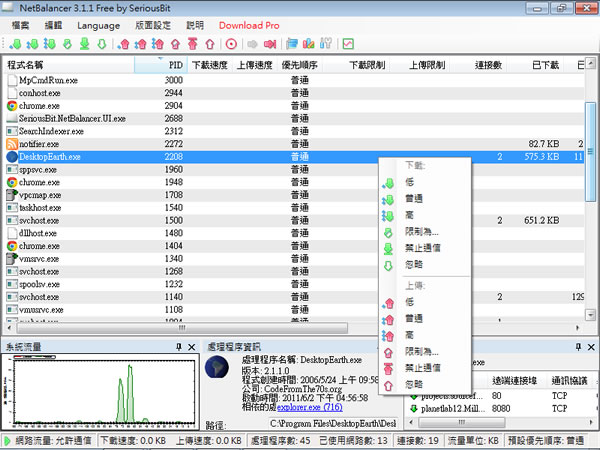Click the ignore upload toolbar icon
This screenshot has width=600, height=450.
click(210, 44)
